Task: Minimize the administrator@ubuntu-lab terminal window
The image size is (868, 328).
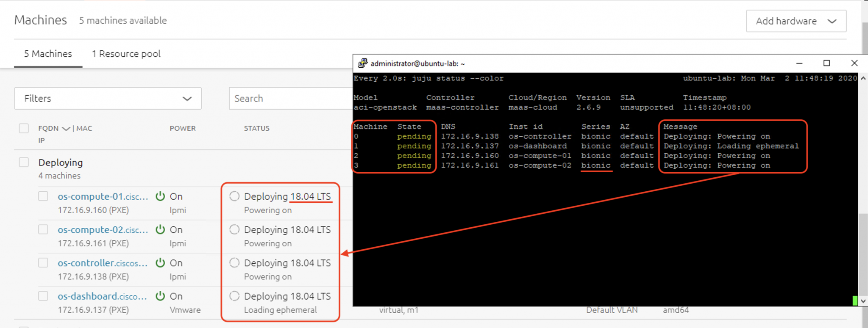Action: [x=799, y=63]
